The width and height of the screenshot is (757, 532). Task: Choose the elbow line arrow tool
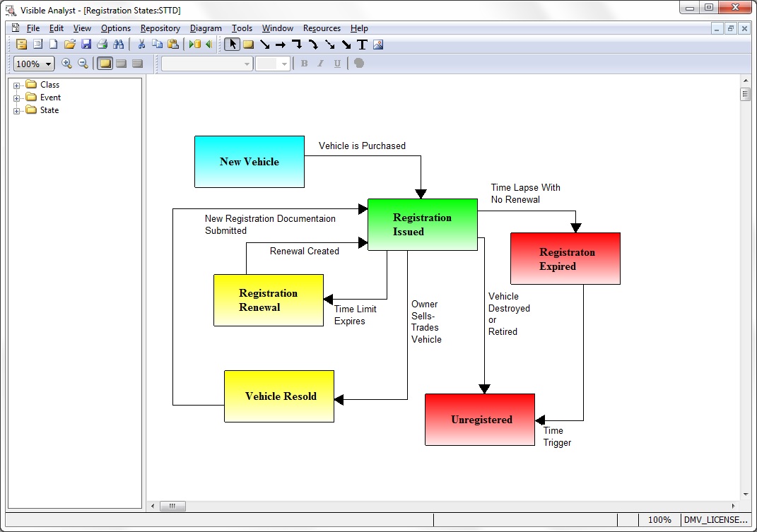(297, 45)
